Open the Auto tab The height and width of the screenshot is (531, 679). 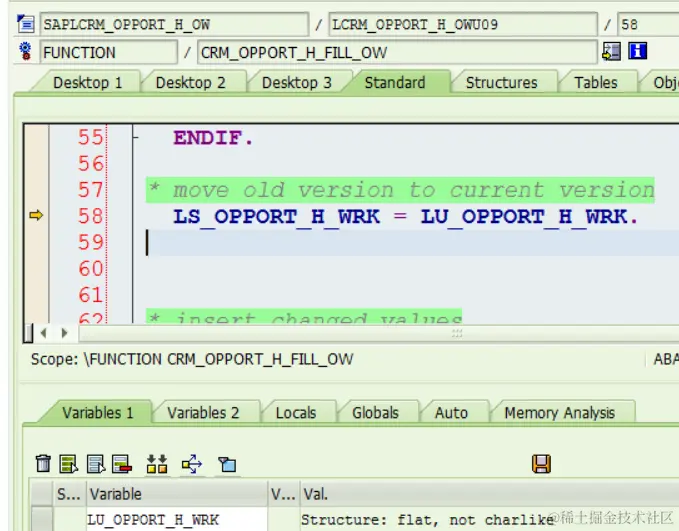click(451, 412)
